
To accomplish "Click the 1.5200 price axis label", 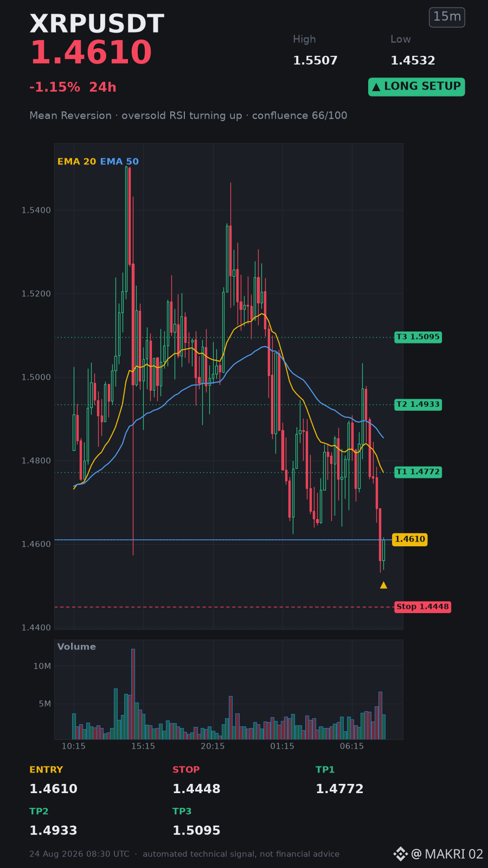I will (x=36, y=294).
